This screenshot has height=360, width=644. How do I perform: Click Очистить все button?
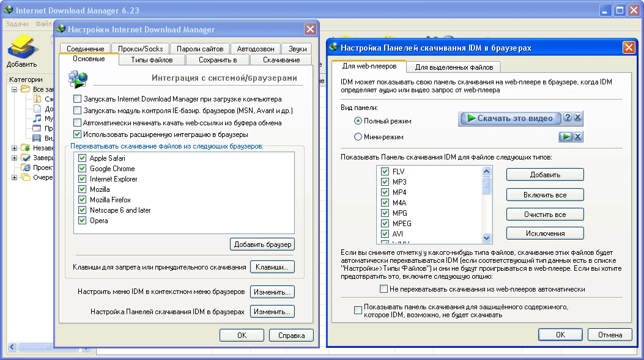click(x=545, y=215)
